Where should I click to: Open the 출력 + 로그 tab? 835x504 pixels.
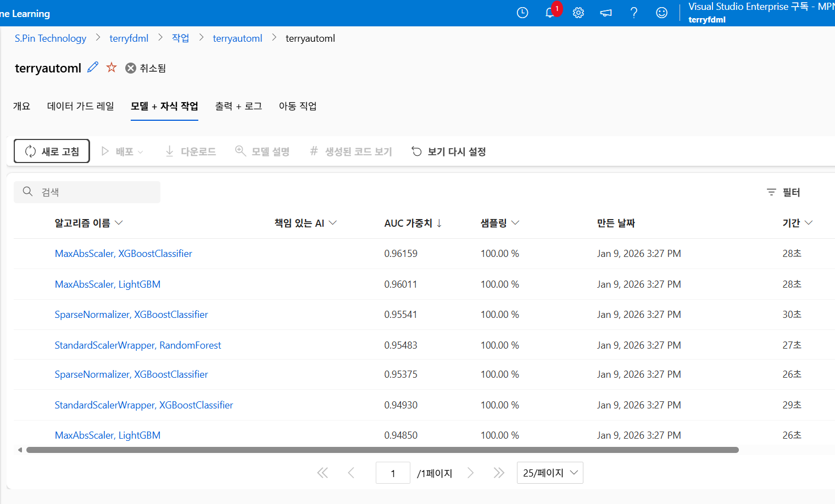(x=238, y=106)
